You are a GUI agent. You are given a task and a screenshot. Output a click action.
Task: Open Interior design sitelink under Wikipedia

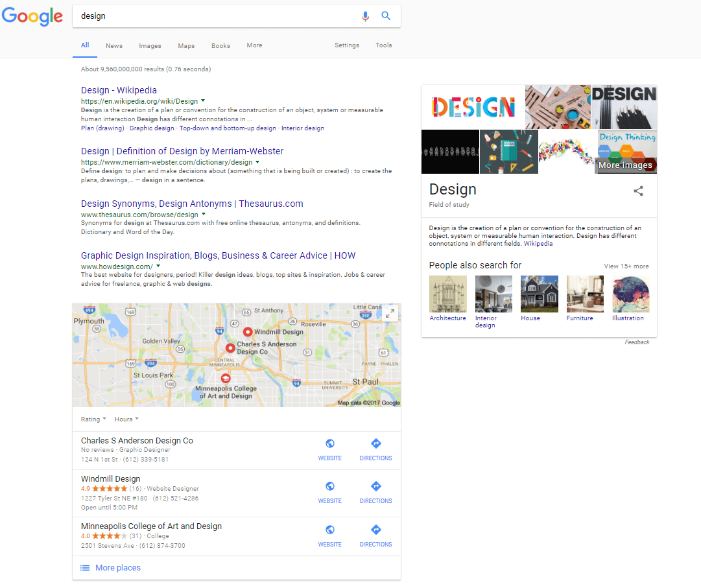coord(303,128)
